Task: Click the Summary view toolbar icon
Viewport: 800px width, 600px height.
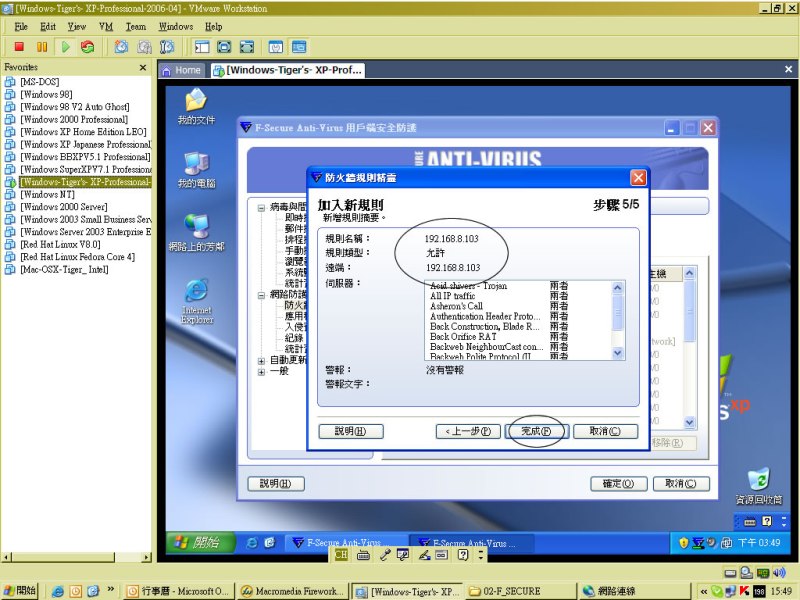Action: [276, 47]
